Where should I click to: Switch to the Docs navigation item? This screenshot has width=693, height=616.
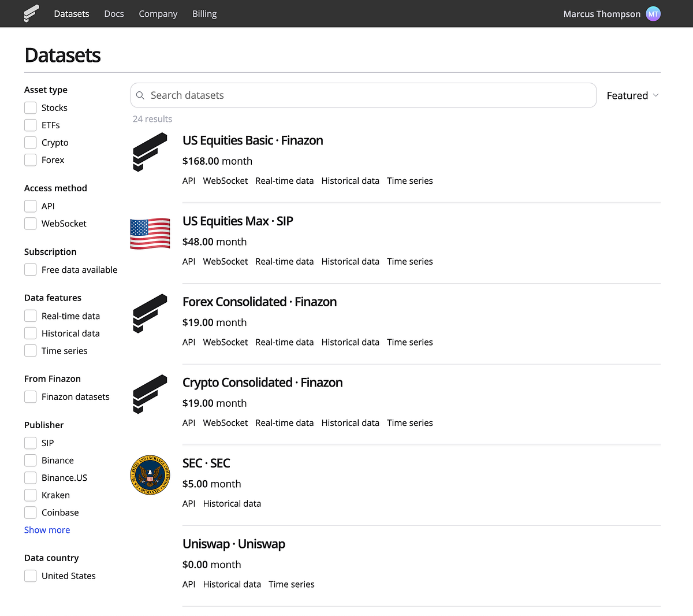114,13
